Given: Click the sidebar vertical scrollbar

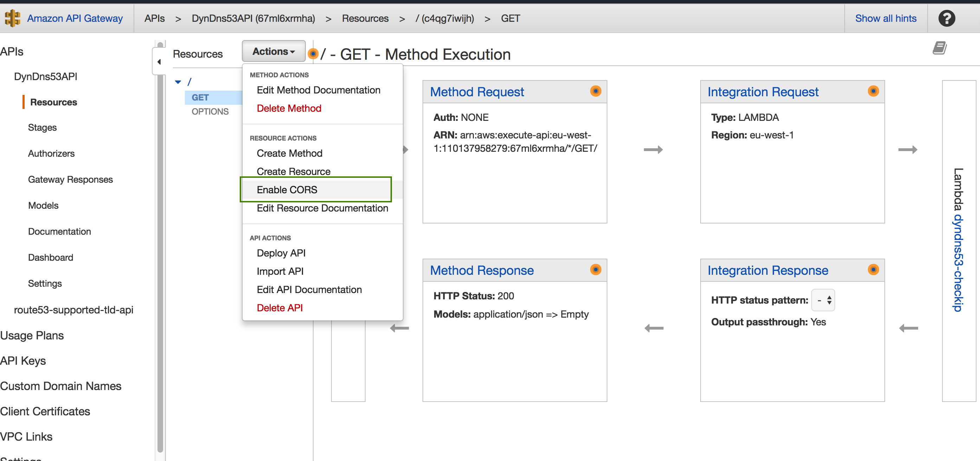Looking at the screenshot, I should (160, 247).
